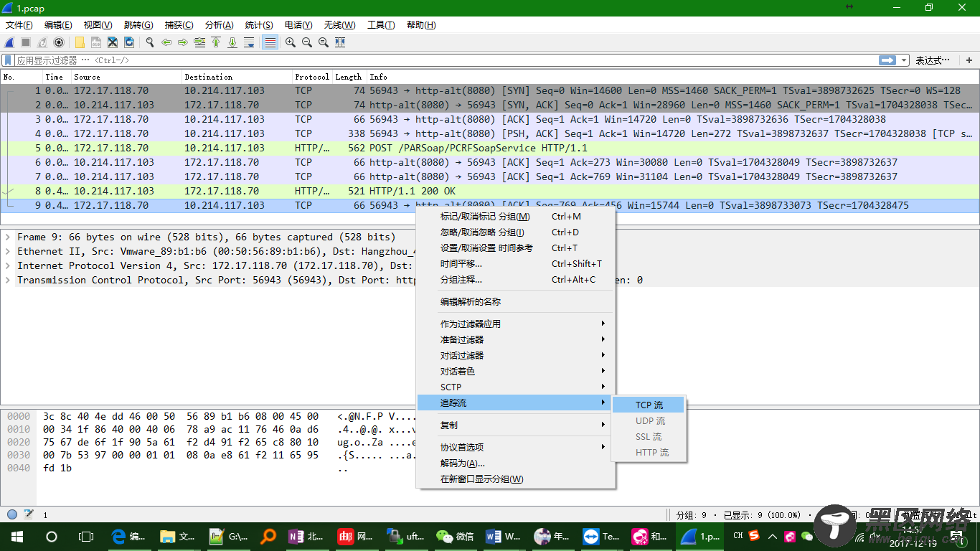Image resolution: width=980 pixels, height=551 pixels.
Task: Click 时间平移... context menu entry
Action: (x=515, y=264)
